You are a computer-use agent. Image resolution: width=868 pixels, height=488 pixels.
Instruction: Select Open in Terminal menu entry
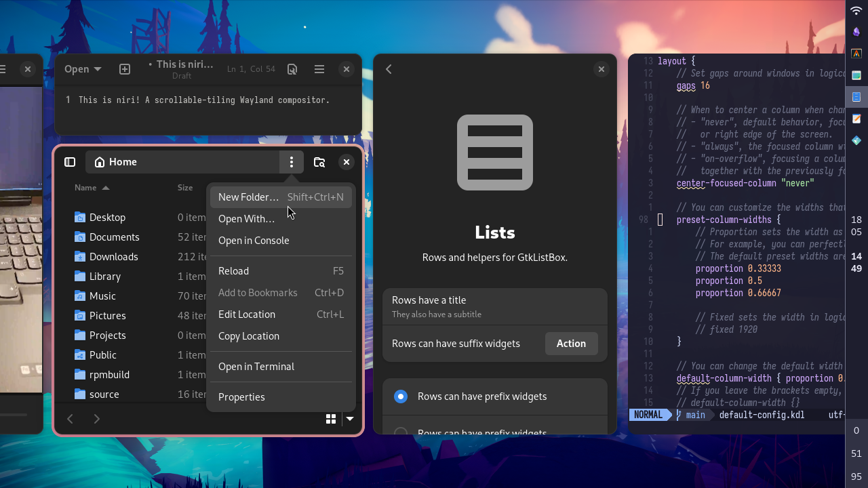tap(256, 367)
